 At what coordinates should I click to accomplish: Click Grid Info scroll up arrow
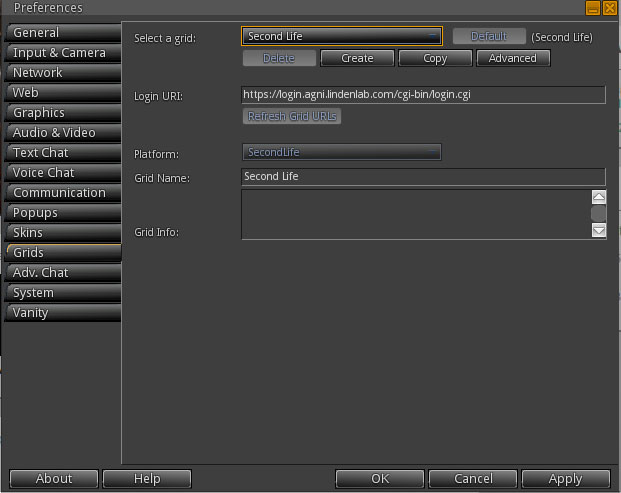click(x=599, y=197)
